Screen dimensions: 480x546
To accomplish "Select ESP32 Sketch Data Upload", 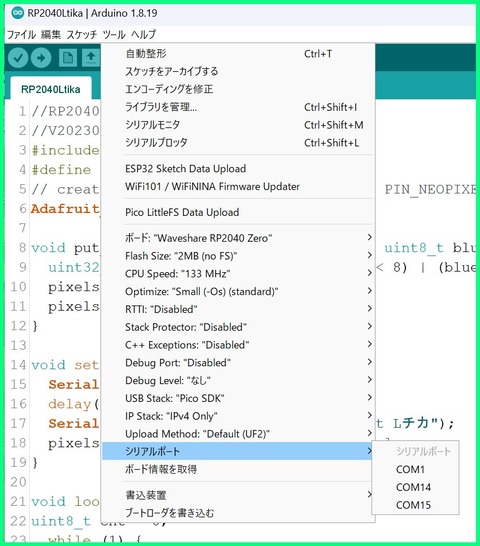I will tap(238, 169).
